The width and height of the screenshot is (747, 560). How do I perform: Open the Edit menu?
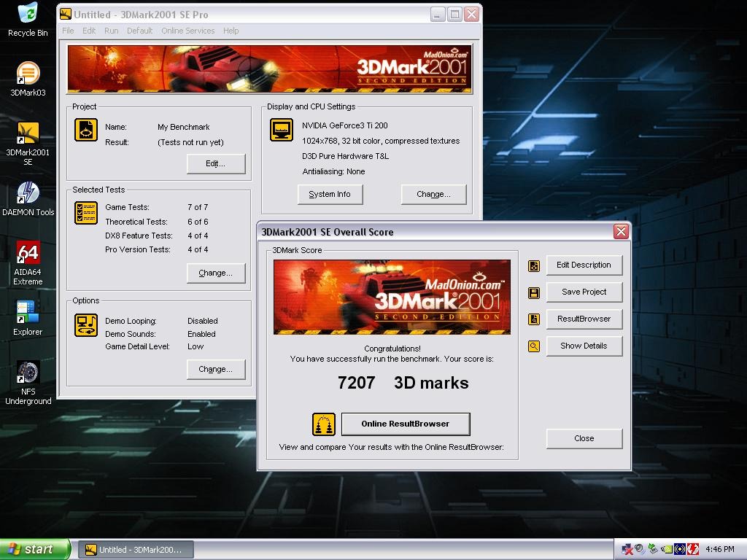pyautogui.click(x=89, y=31)
